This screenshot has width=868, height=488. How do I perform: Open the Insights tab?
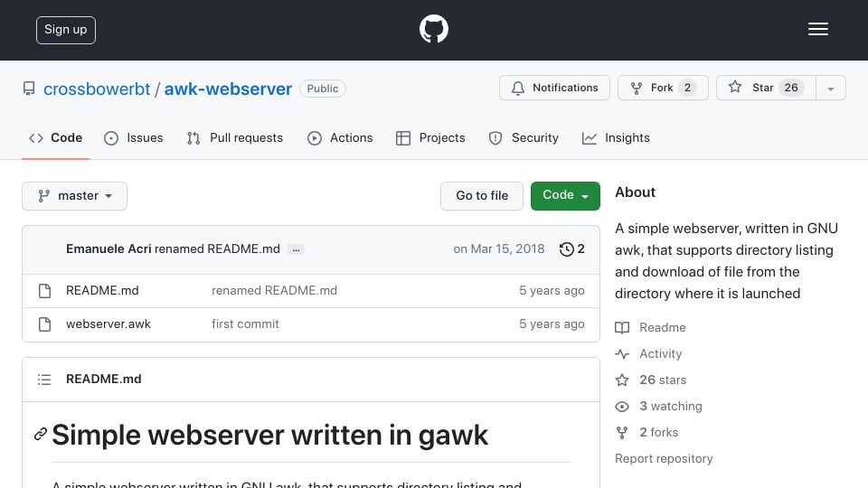[616, 137]
